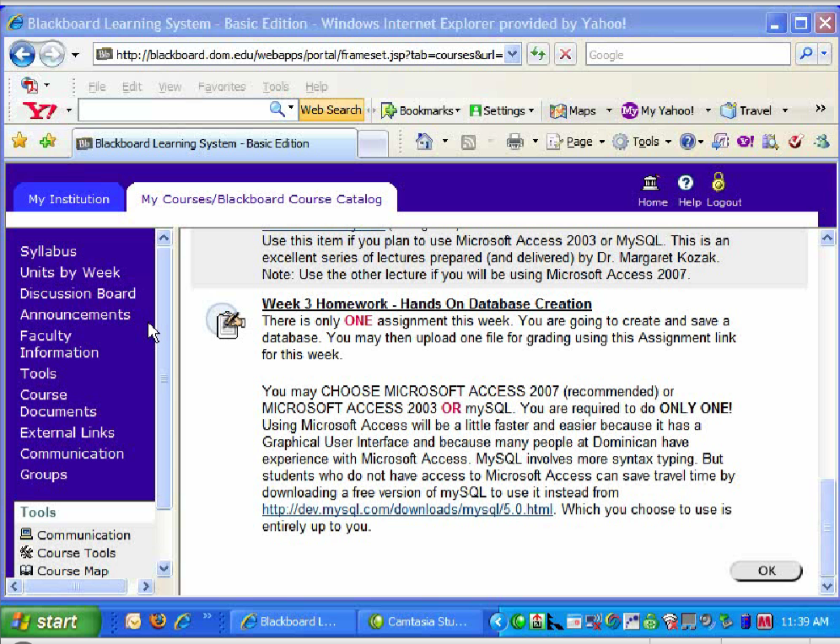
Task: Click in the Google search box
Action: click(687, 55)
